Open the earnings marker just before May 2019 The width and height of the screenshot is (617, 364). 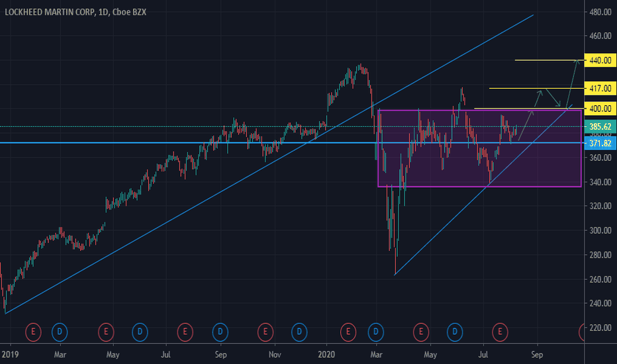tap(106, 332)
